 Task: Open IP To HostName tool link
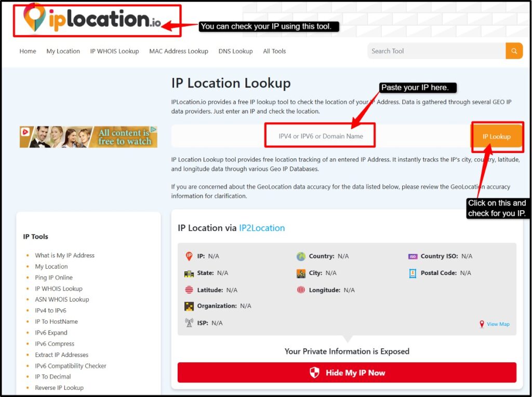coord(56,321)
